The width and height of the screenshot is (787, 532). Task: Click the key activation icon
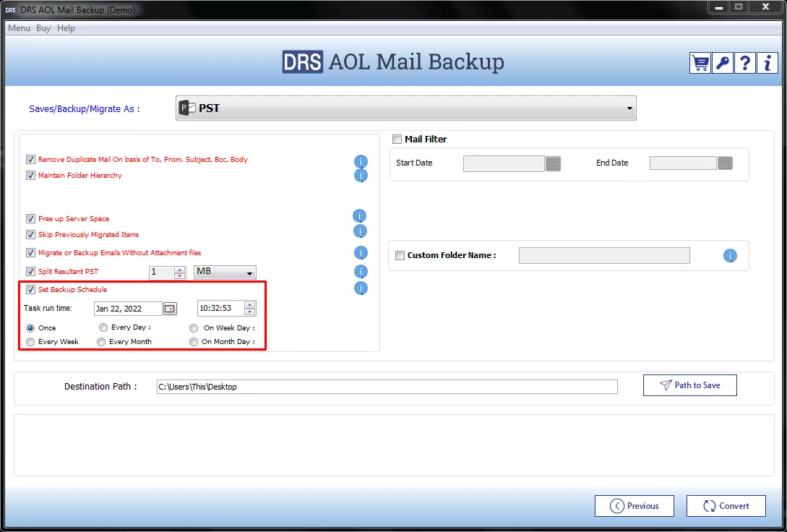point(722,63)
